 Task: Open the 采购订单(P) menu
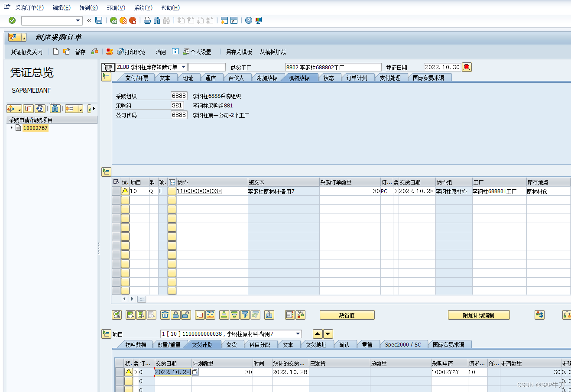click(29, 8)
